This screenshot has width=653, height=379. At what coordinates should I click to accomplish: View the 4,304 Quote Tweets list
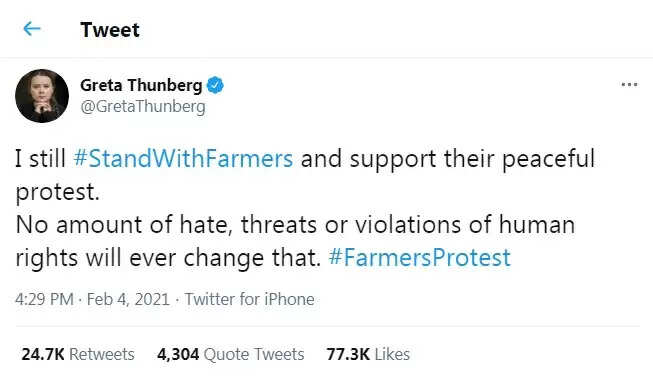231,354
